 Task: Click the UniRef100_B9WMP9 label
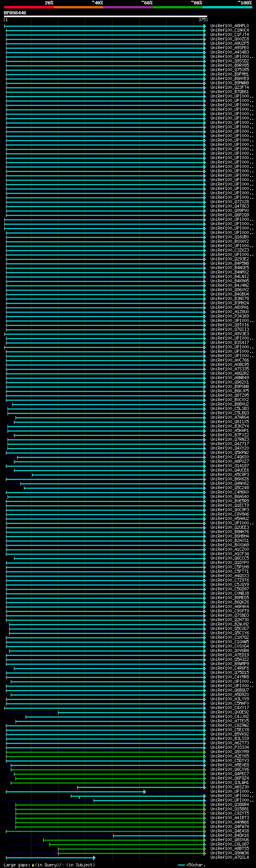230,664
